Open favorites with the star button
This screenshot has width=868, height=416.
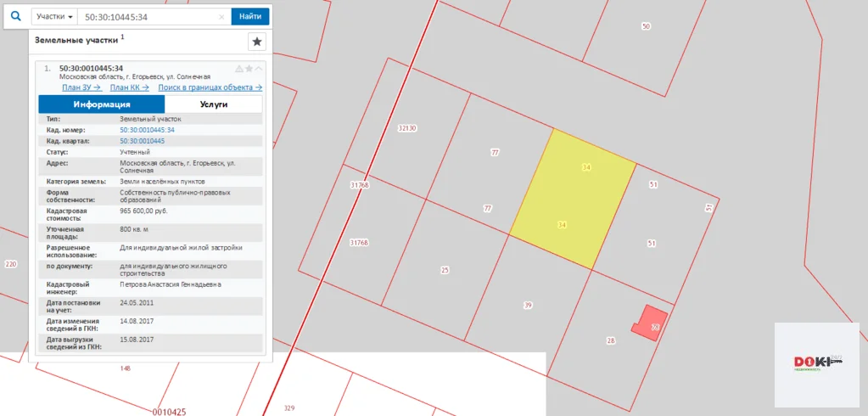[x=257, y=42]
